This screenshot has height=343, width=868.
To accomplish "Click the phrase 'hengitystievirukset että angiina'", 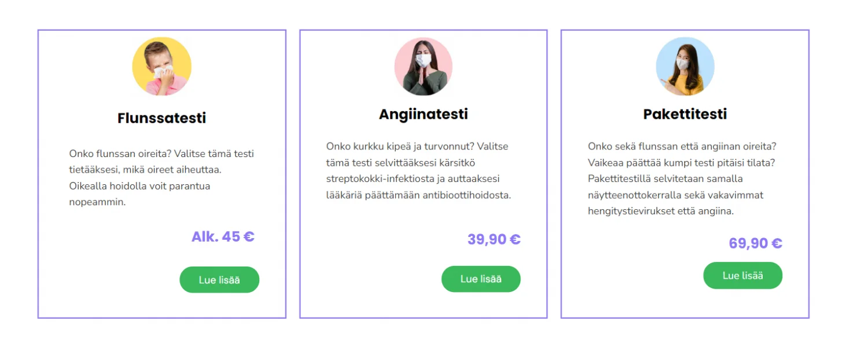I will point(660,211).
